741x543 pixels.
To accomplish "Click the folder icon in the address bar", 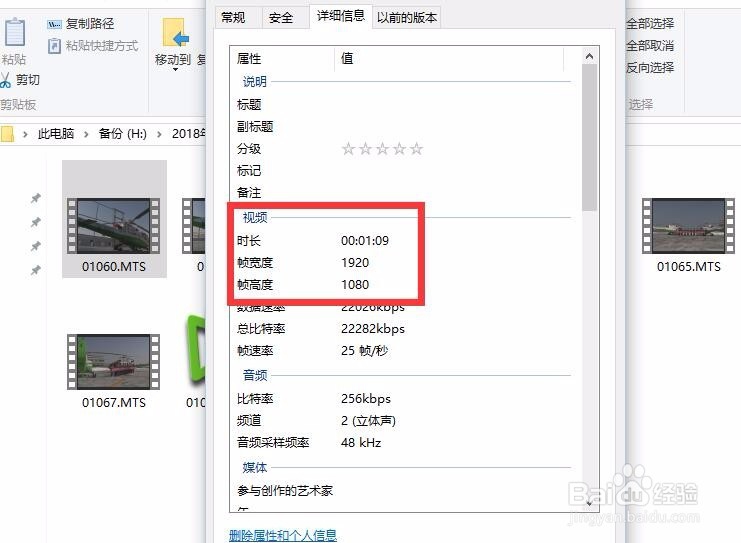I will click(8, 134).
